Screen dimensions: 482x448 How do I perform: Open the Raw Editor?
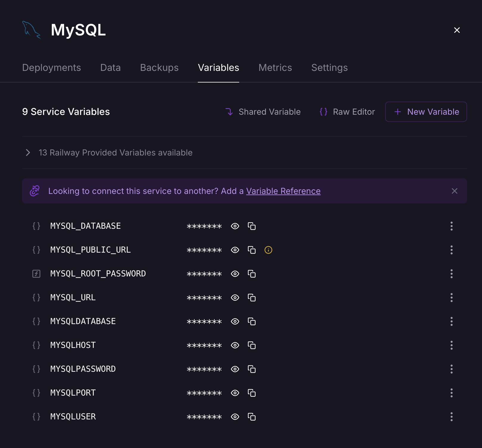[347, 112]
